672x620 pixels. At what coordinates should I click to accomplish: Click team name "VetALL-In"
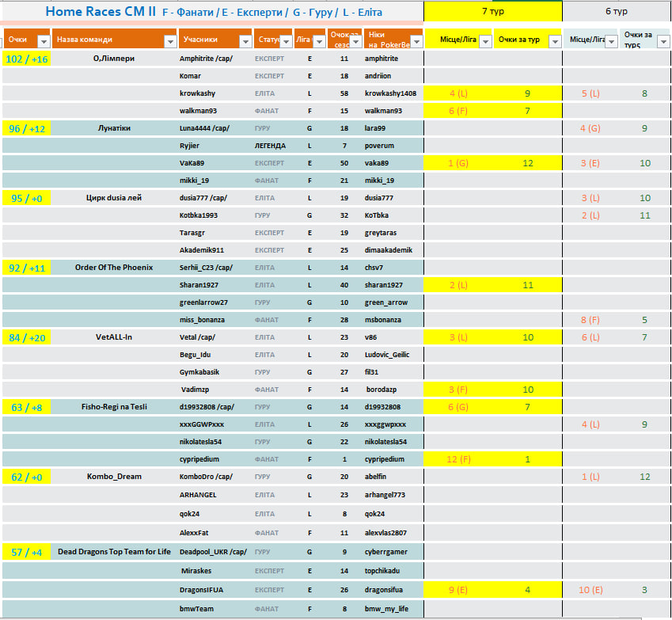114,337
